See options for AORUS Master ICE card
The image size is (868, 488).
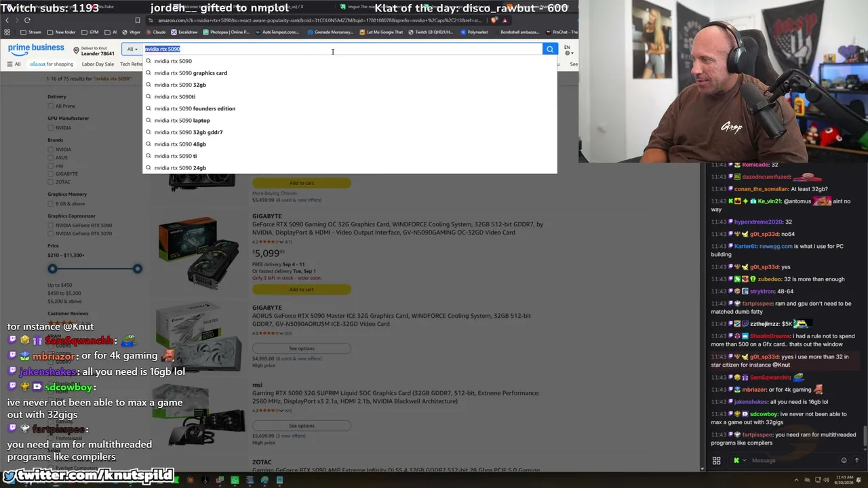click(302, 348)
